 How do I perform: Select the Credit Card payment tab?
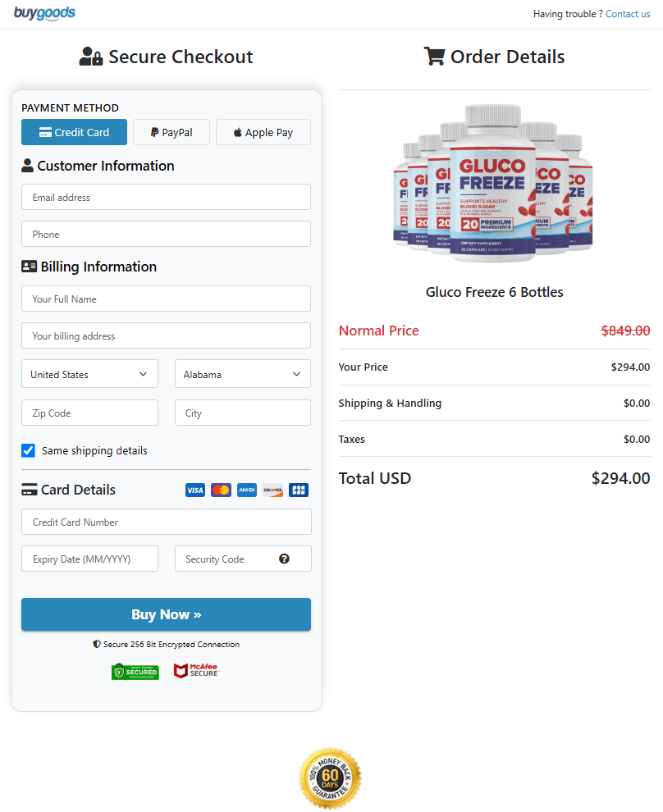[74, 132]
